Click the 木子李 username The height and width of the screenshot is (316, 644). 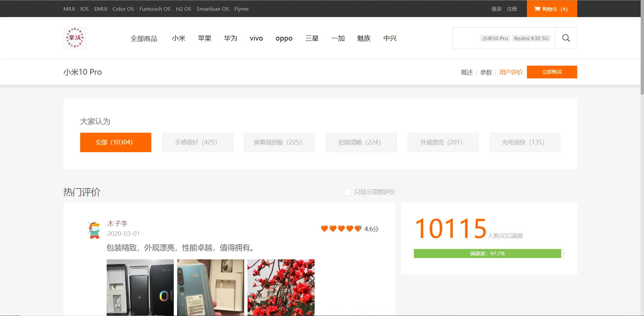coord(117,224)
